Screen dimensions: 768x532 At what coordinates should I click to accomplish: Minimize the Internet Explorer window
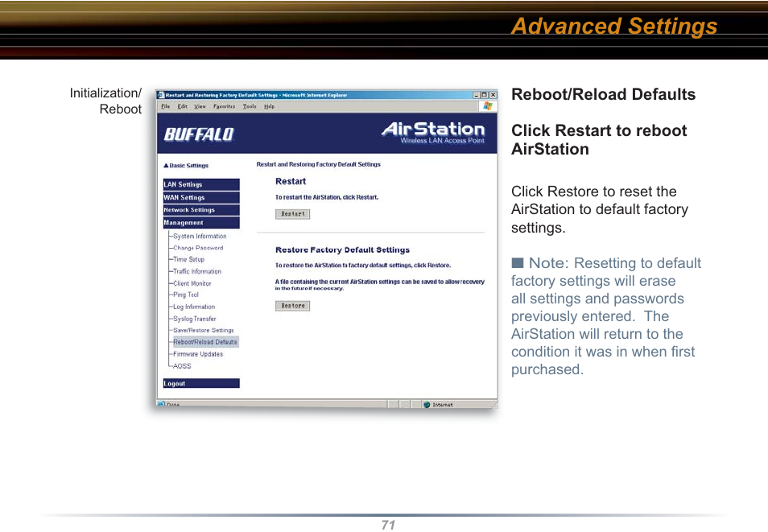(x=476, y=95)
